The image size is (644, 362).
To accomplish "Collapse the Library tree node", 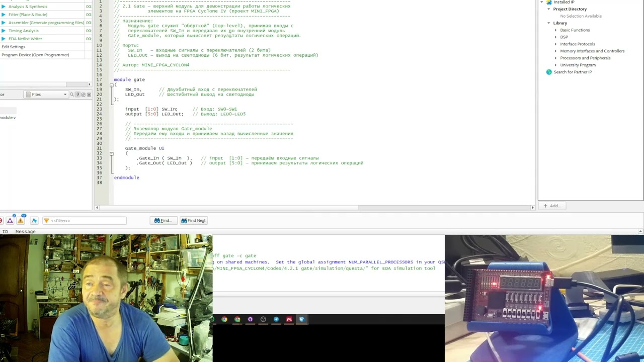I will (x=548, y=23).
